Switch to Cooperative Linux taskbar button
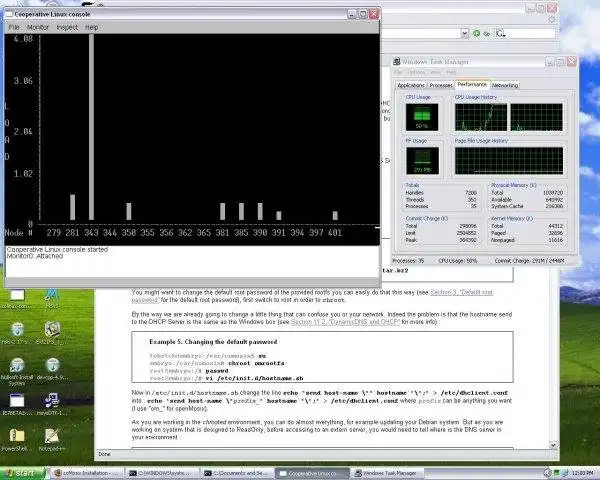This screenshot has width=600, height=480. pyautogui.click(x=313, y=473)
